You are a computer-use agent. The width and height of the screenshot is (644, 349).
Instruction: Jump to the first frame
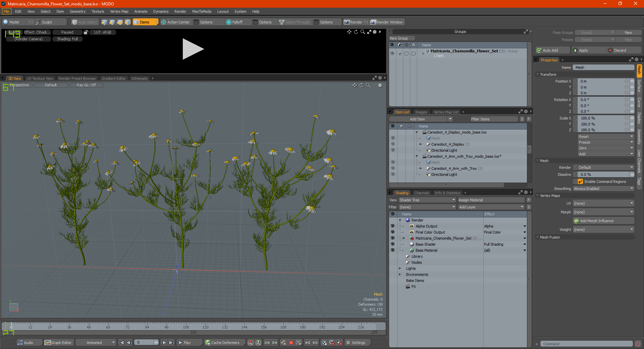[x=121, y=343]
